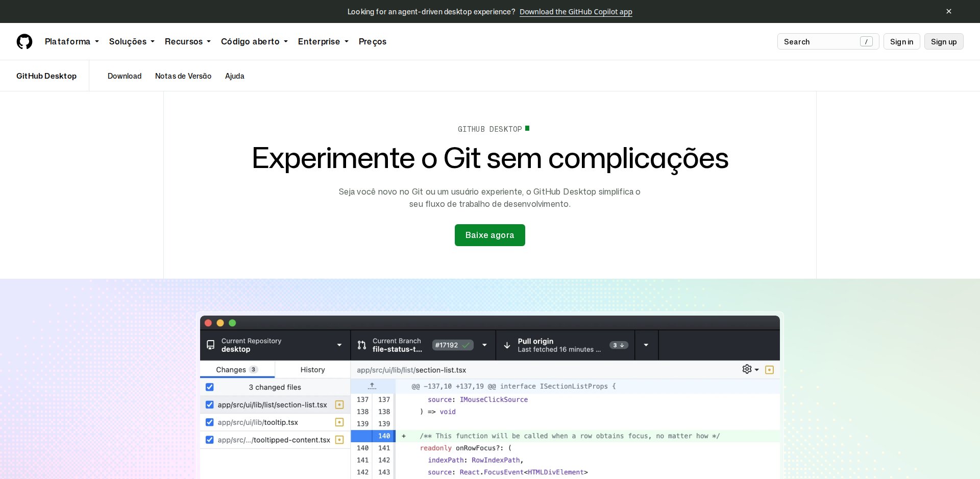Open the Pull origin options dropdown arrow

coord(646,345)
